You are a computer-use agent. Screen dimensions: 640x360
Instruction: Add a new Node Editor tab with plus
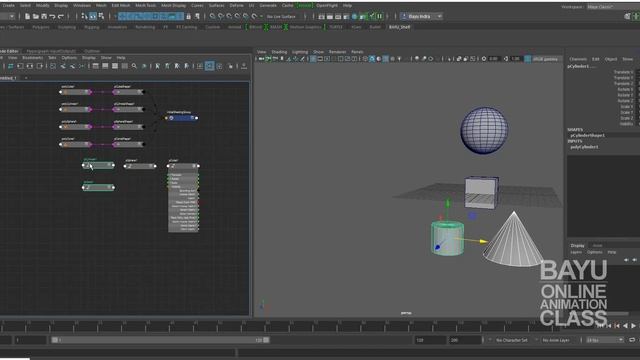[x=26, y=78]
